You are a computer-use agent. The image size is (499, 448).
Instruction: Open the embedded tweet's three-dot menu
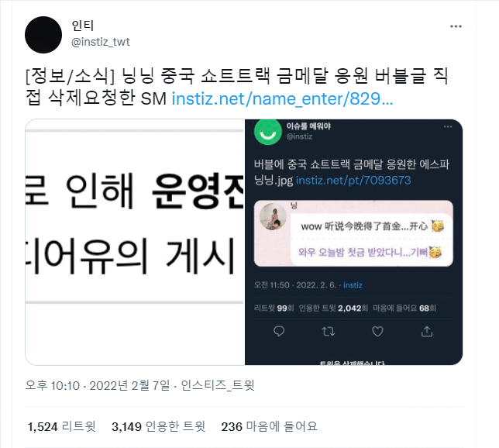(448, 126)
